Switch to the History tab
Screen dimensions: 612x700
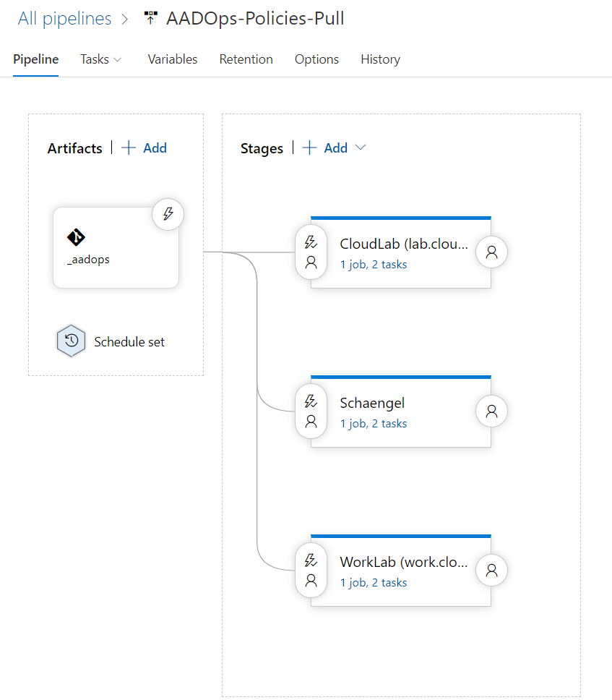pyautogui.click(x=380, y=59)
